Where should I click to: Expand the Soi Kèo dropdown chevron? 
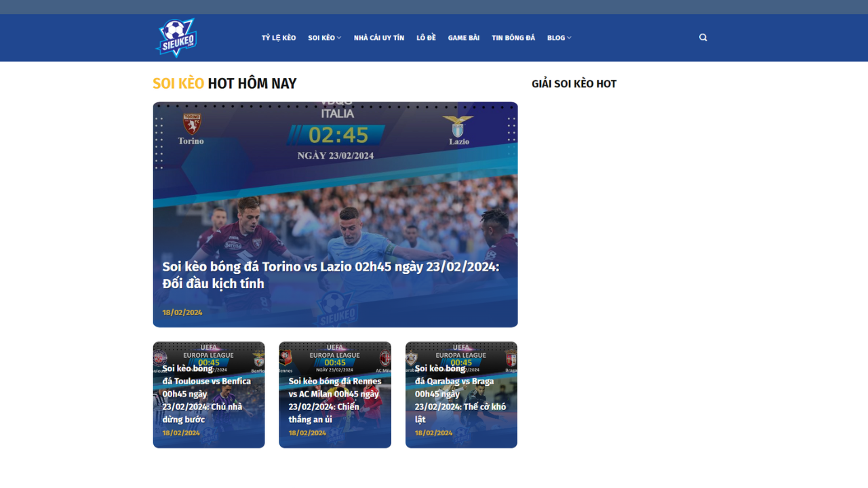click(x=339, y=38)
